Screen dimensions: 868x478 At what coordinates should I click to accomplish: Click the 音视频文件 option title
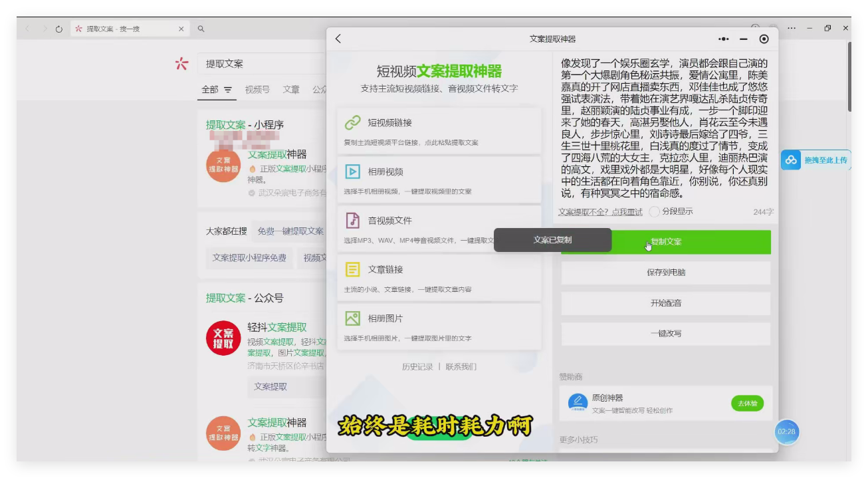[x=390, y=221]
